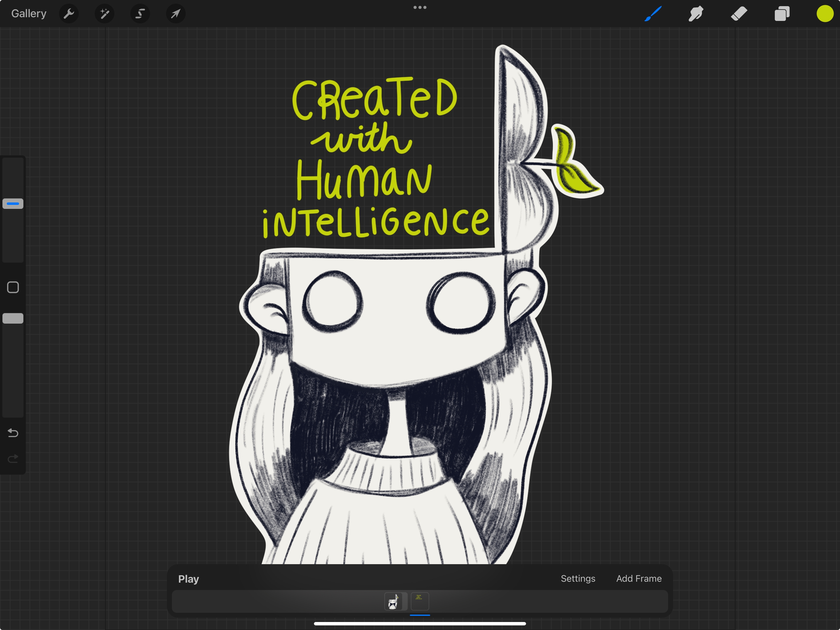Tap the Undo arrow in the sidebar
The width and height of the screenshot is (840, 630).
pos(13,433)
